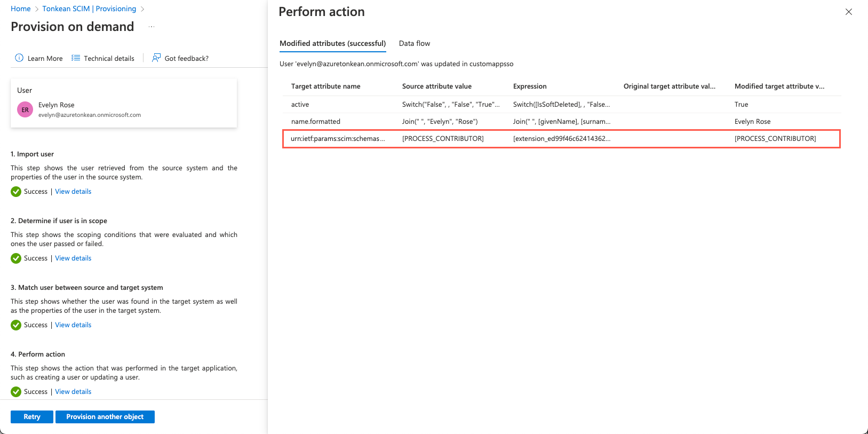Click Source attribute value column header
The height and width of the screenshot is (434, 868).
437,86
